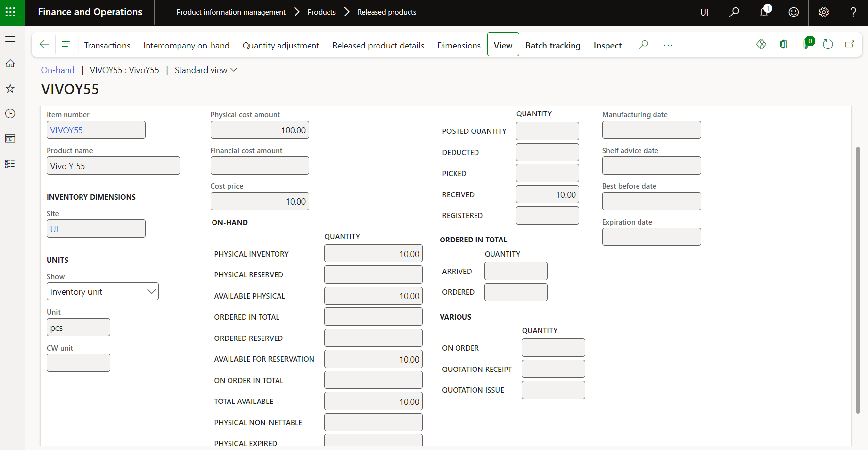Go to Home in the left sidebar
Screen dimensions: 868x450
click(10, 64)
